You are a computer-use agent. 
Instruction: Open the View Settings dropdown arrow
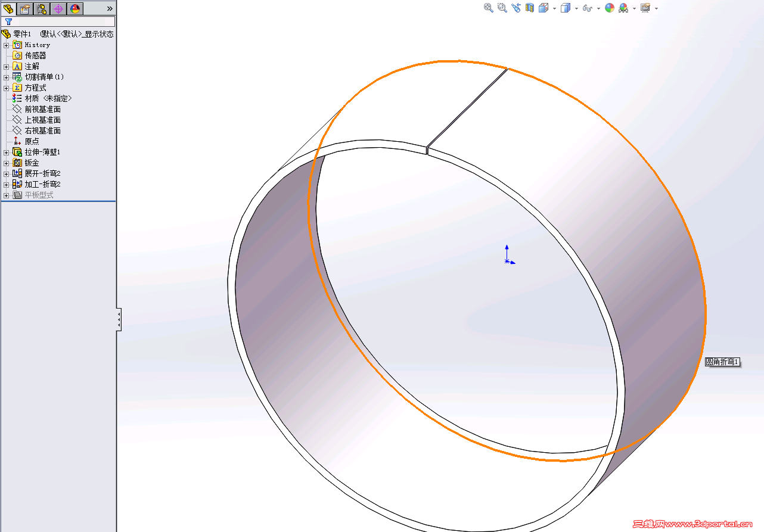[x=656, y=8]
